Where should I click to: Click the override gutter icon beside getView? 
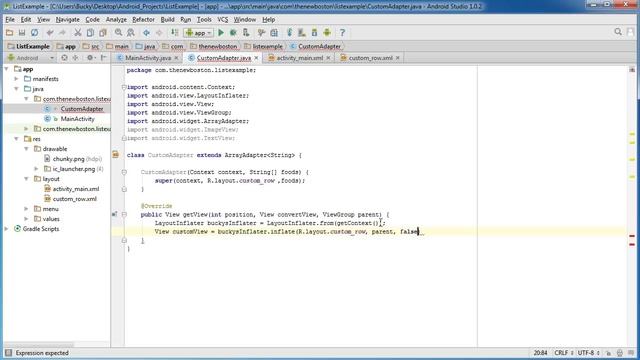pyautogui.click(x=115, y=214)
